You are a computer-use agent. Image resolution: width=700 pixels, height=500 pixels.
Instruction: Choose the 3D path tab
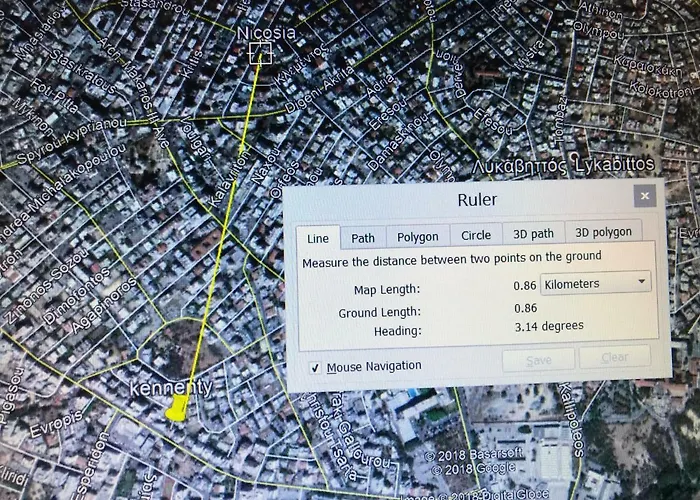(533, 234)
